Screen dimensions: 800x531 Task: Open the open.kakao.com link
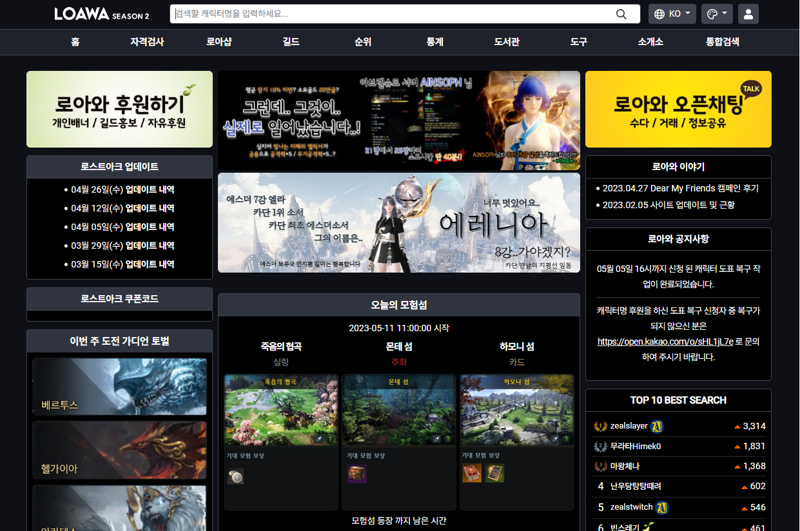665,342
